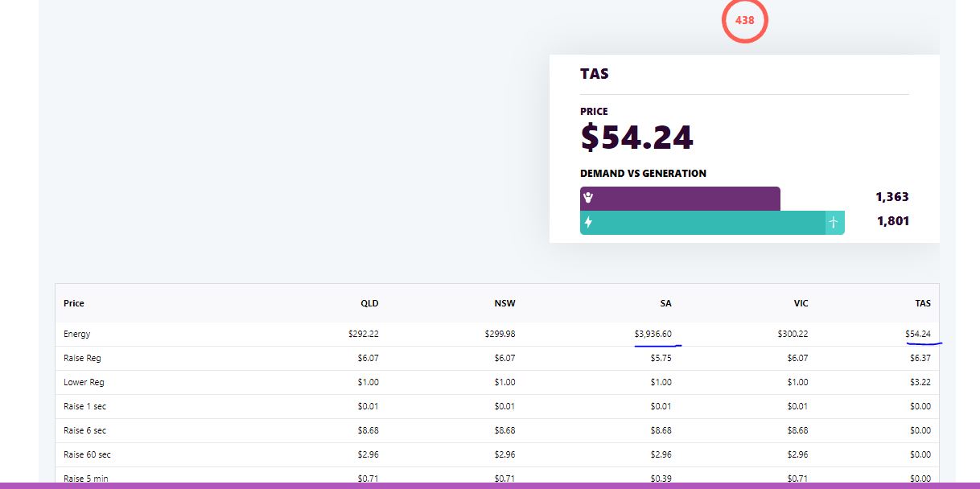
Task: Click the NSW column header
Action: (x=504, y=303)
